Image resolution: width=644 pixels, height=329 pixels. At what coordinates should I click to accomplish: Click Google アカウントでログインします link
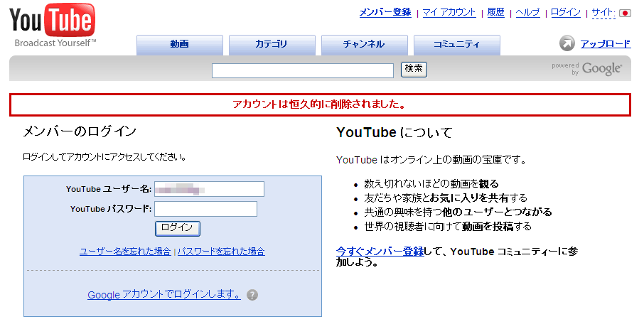pyautogui.click(x=164, y=294)
